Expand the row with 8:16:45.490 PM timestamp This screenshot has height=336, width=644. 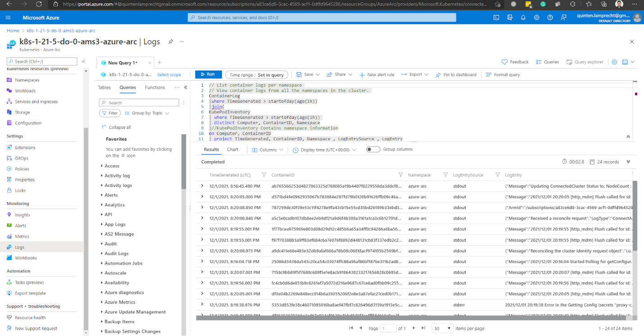pyautogui.click(x=202, y=186)
